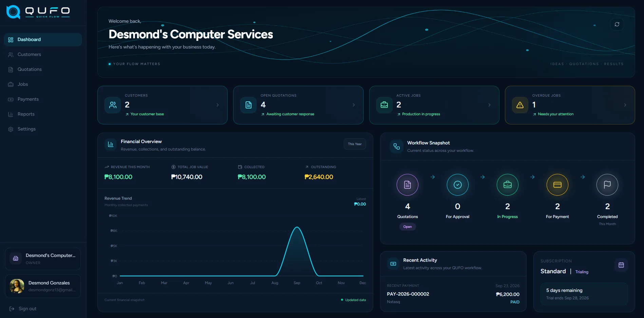
Task: Click the Overdue Jobs warning triangle icon
Action: click(520, 105)
